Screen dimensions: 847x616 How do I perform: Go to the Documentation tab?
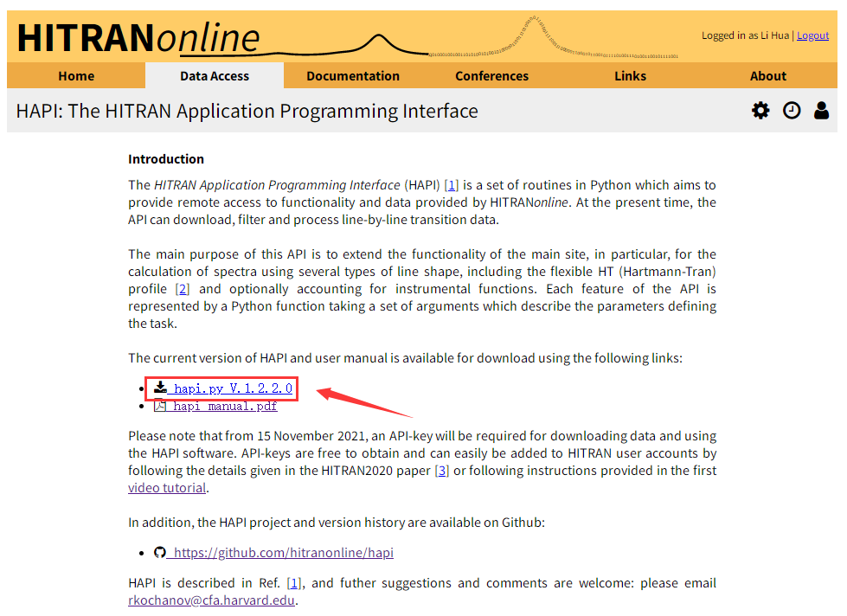[352, 75]
